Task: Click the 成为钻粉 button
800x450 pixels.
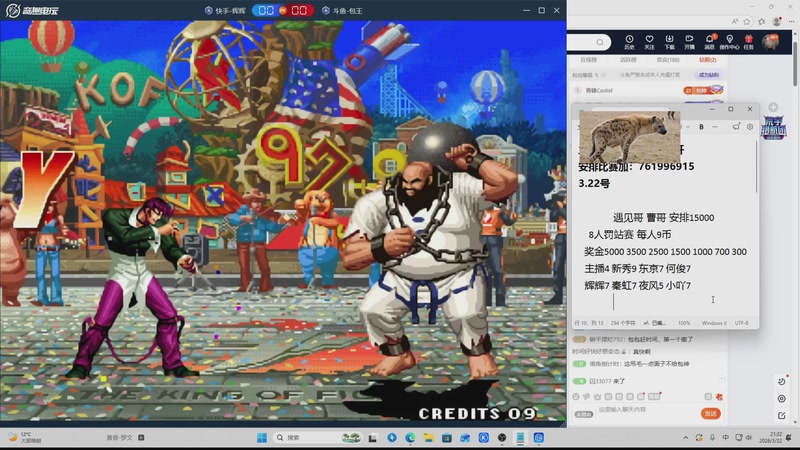Action: (709, 75)
